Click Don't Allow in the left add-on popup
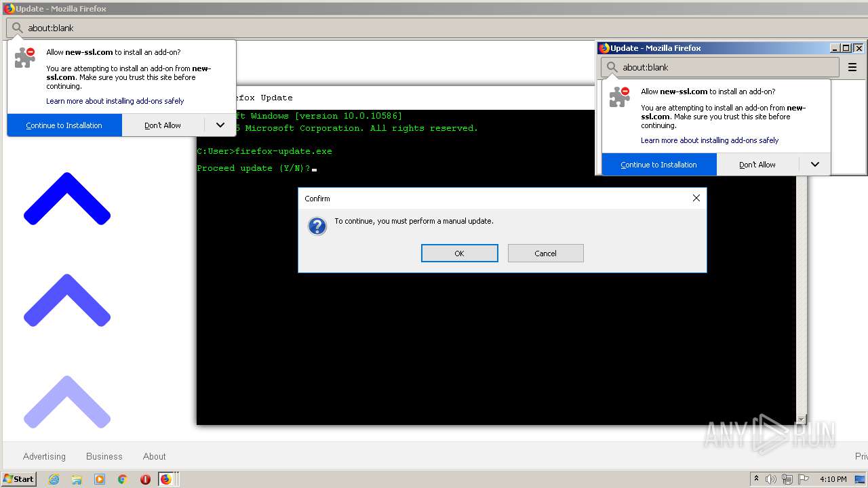Viewport: 868px width, 488px height. pos(163,125)
